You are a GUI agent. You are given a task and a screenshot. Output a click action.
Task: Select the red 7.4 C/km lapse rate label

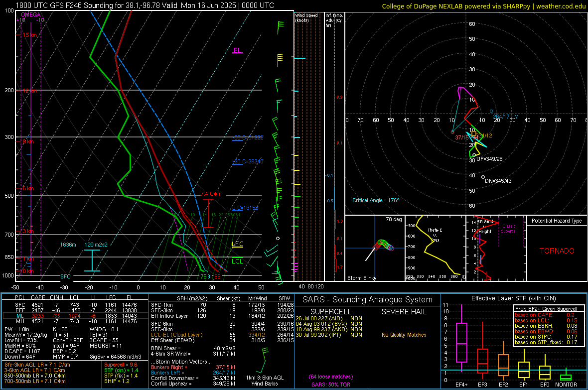pos(211,194)
